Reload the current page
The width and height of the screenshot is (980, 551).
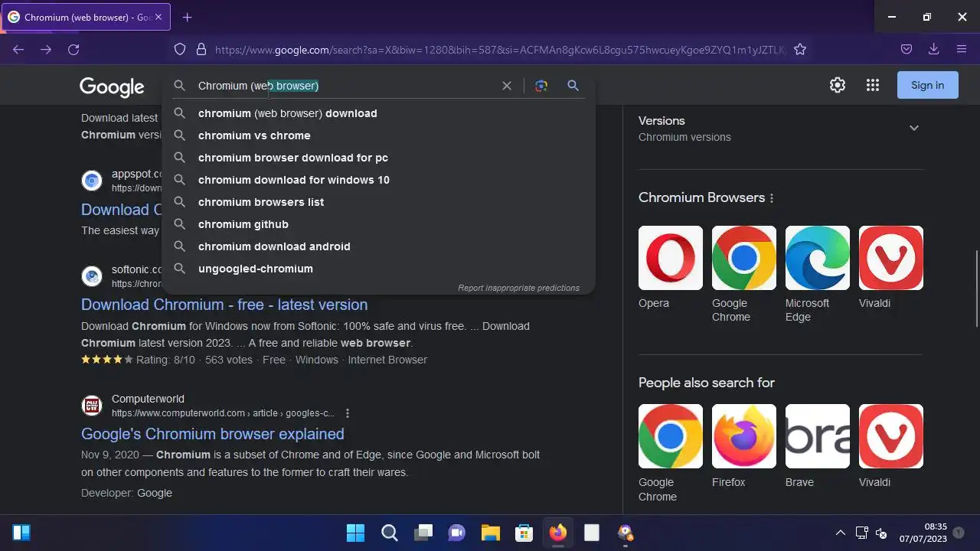[73, 49]
